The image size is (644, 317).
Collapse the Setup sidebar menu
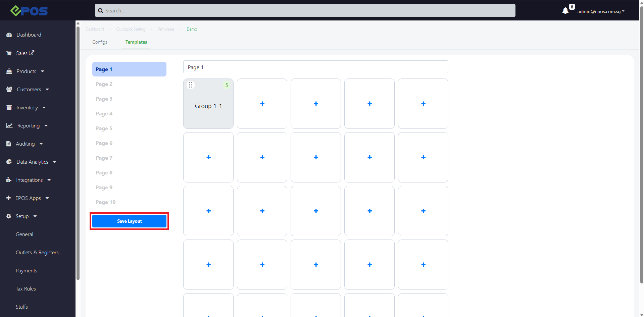pos(26,216)
